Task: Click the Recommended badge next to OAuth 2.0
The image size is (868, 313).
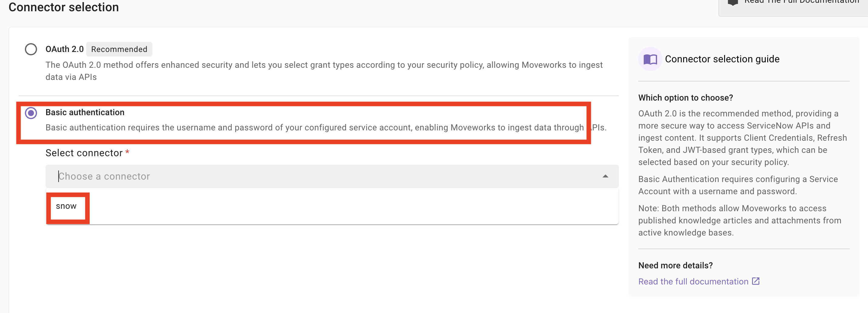Action: point(119,49)
